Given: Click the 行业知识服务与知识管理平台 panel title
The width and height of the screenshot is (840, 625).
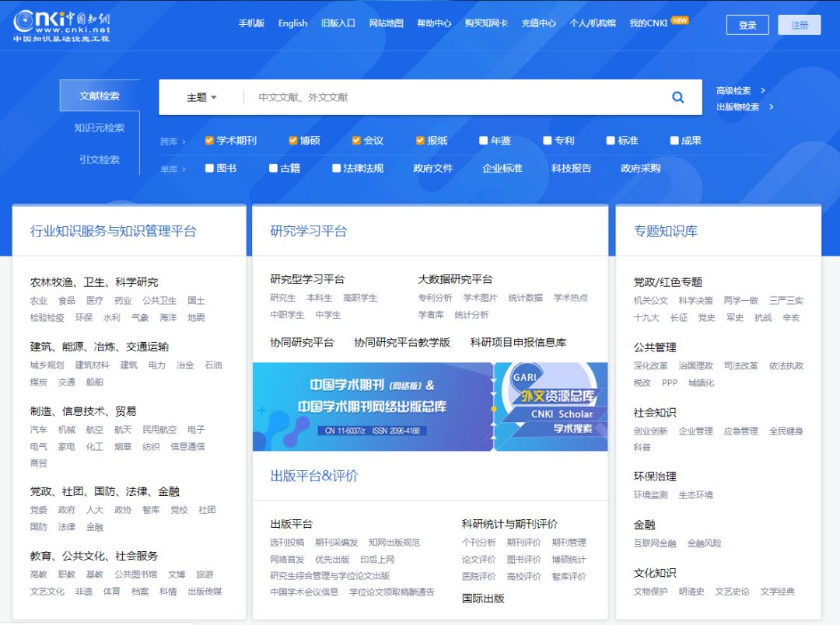Looking at the screenshot, I should [x=113, y=231].
